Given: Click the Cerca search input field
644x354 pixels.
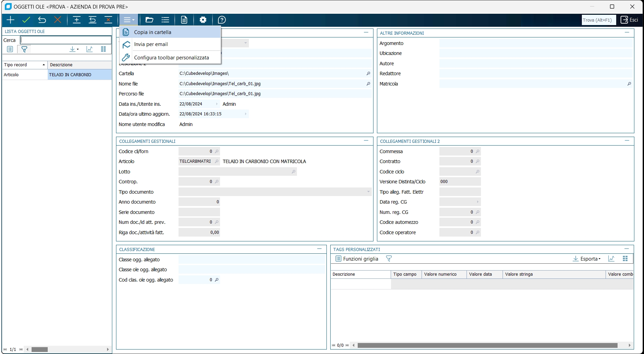Looking at the screenshot, I should click(x=66, y=40).
